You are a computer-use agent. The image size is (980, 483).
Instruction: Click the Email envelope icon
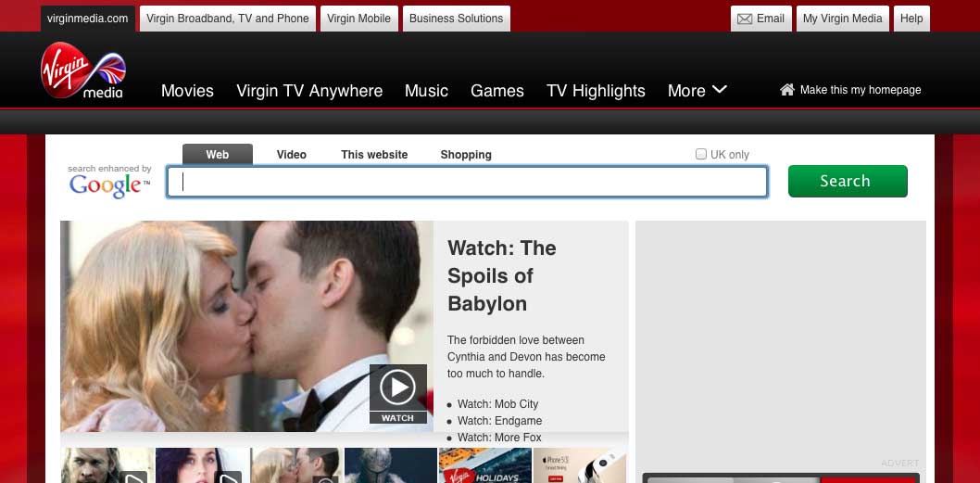[x=745, y=19]
